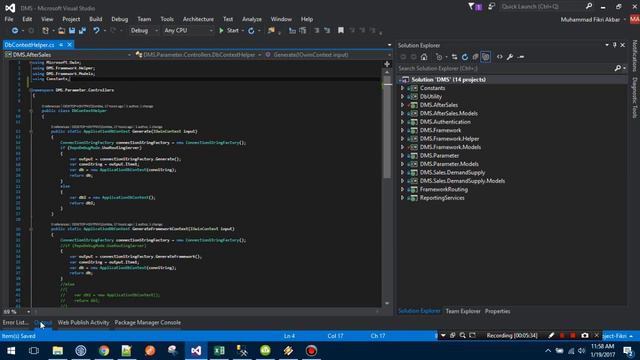
Task: Select DMS.Framework.Helper project
Action: (x=449, y=139)
